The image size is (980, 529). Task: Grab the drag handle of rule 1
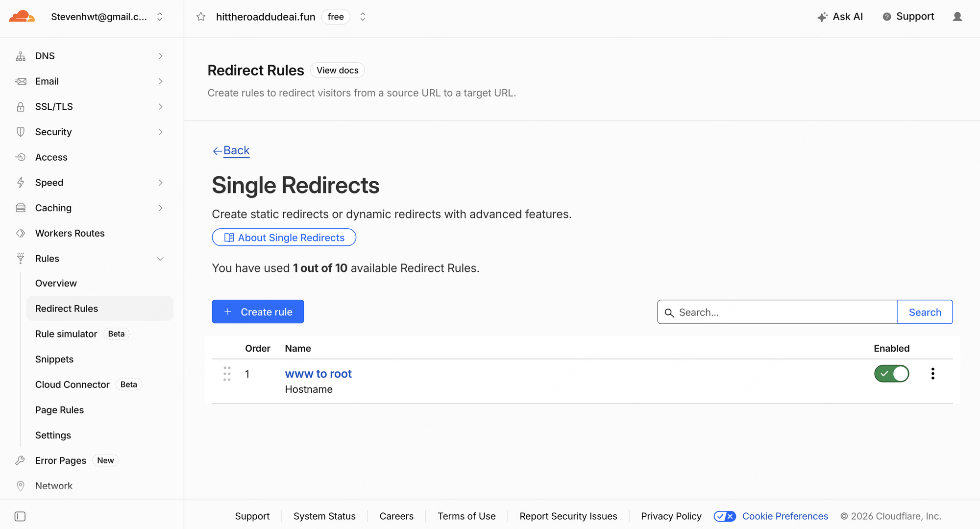227,374
